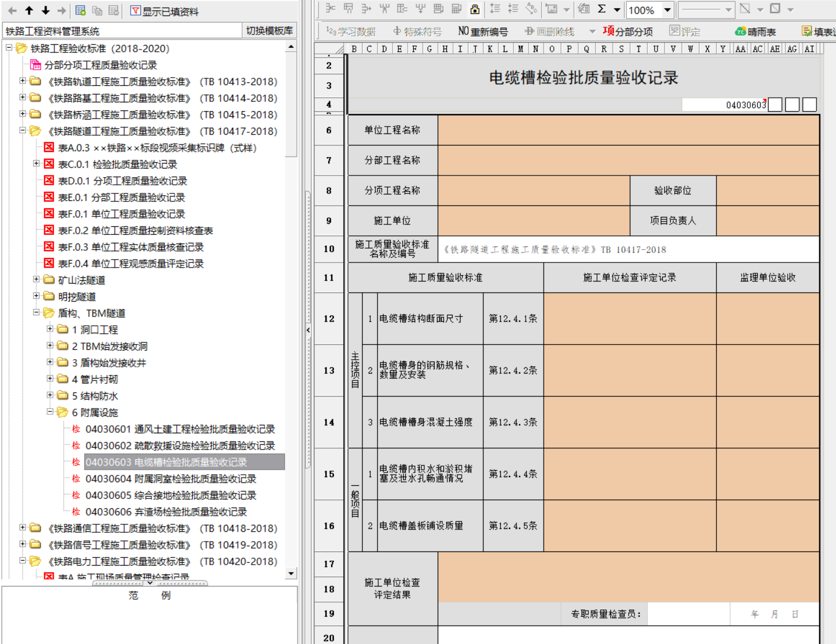Click the add new table icon
The image size is (836, 644).
(81, 10)
